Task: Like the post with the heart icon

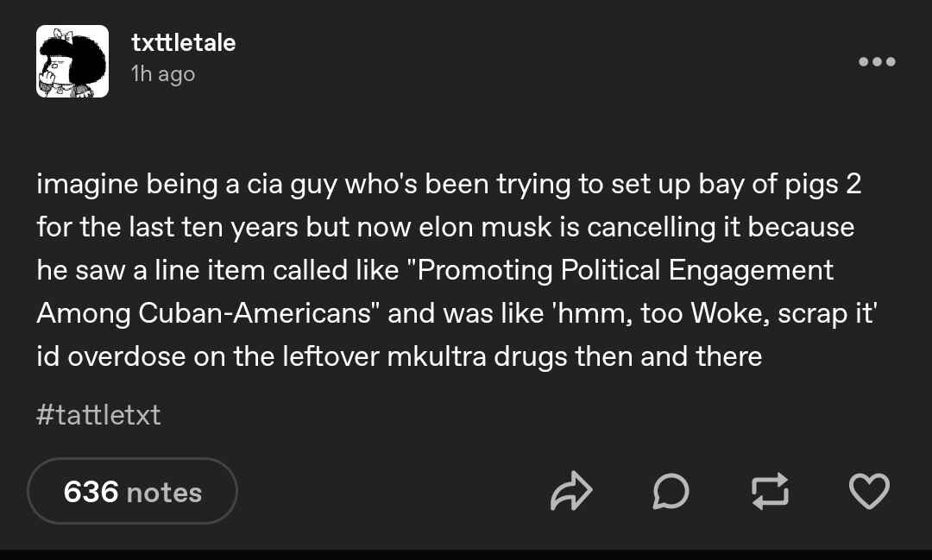Action: click(x=869, y=491)
